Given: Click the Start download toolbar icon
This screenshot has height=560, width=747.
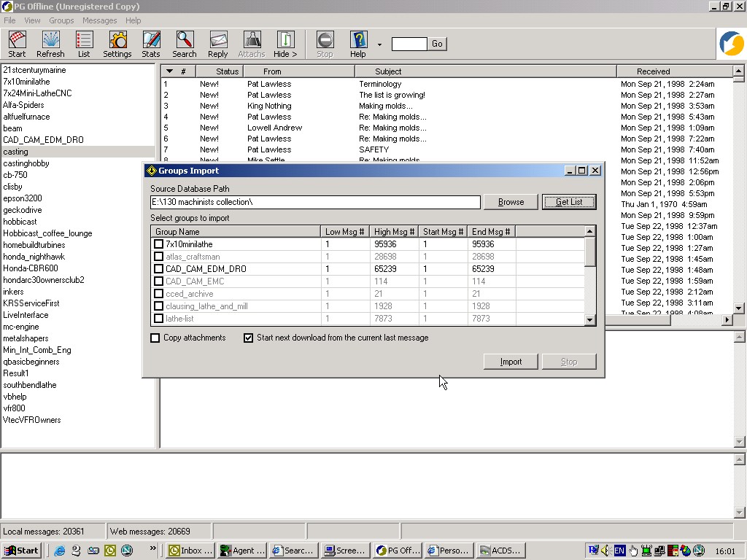Looking at the screenshot, I should (x=17, y=44).
